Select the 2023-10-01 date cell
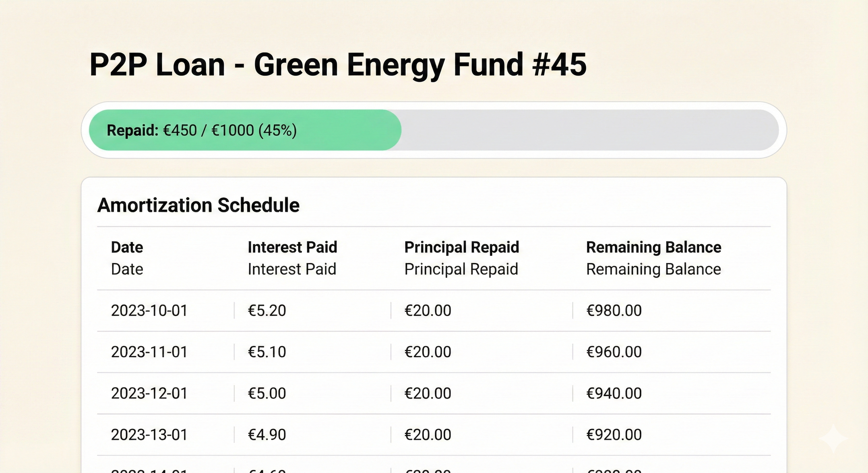 tap(149, 310)
